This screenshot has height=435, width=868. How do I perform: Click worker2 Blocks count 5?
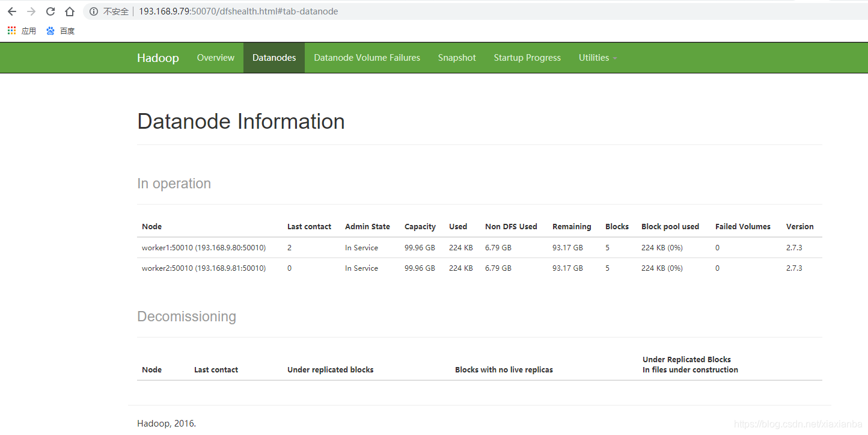coord(607,268)
